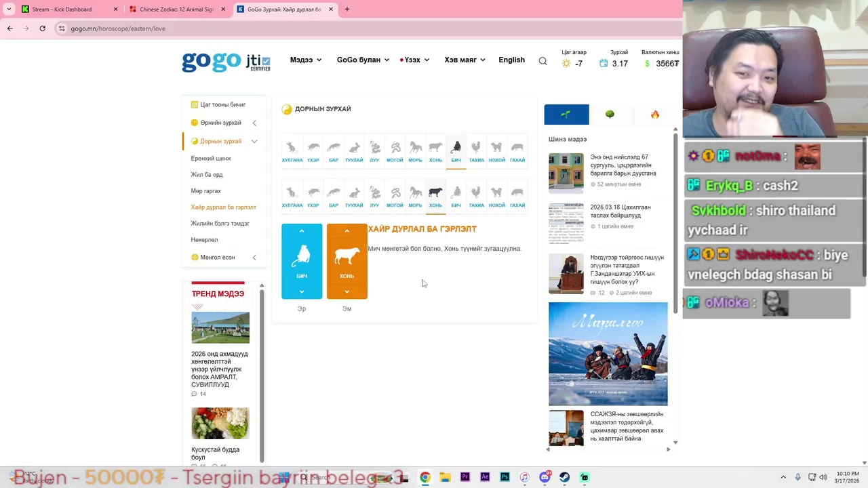The height and width of the screenshot is (488, 868).
Task: Select the Үхэр icon in the first zodiac row
Action: point(313,148)
